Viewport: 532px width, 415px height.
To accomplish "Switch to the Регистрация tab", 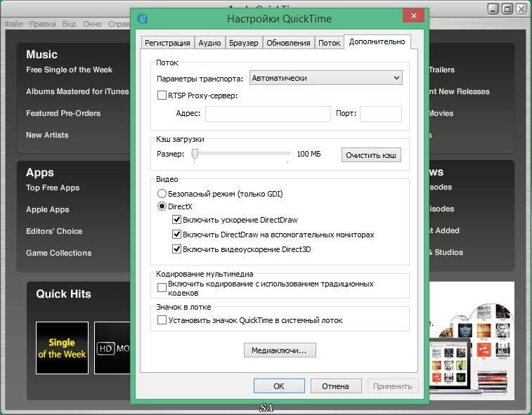I will [167, 43].
